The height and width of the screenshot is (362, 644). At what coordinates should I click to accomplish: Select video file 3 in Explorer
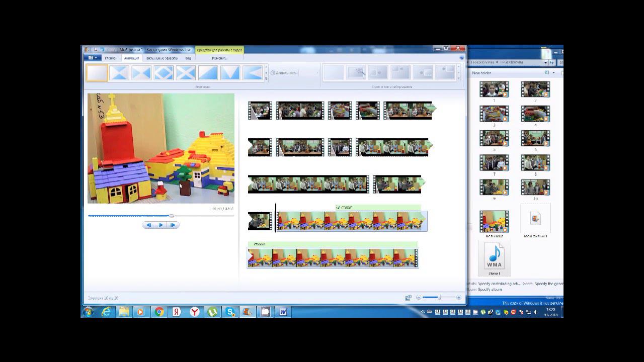(494, 114)
